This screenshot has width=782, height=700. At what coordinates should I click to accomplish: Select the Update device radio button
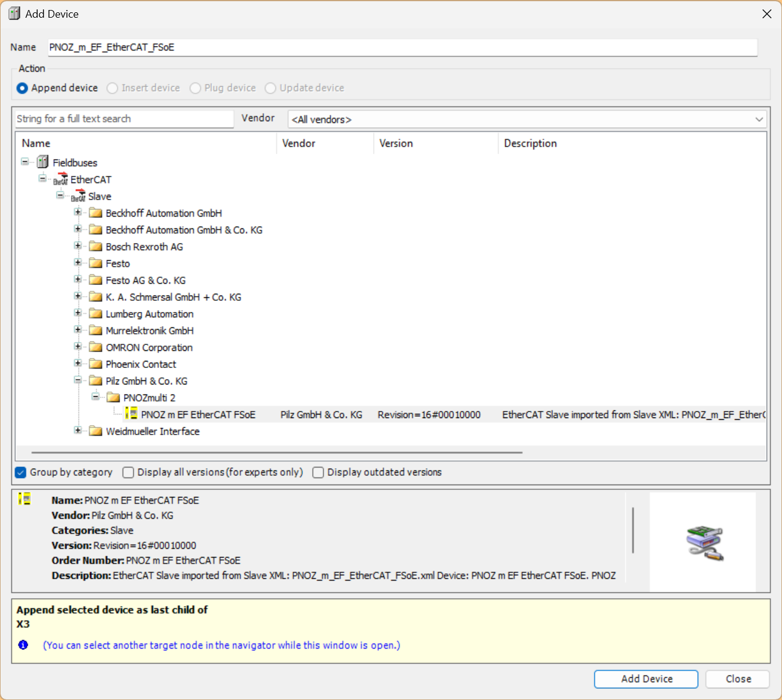270,88
